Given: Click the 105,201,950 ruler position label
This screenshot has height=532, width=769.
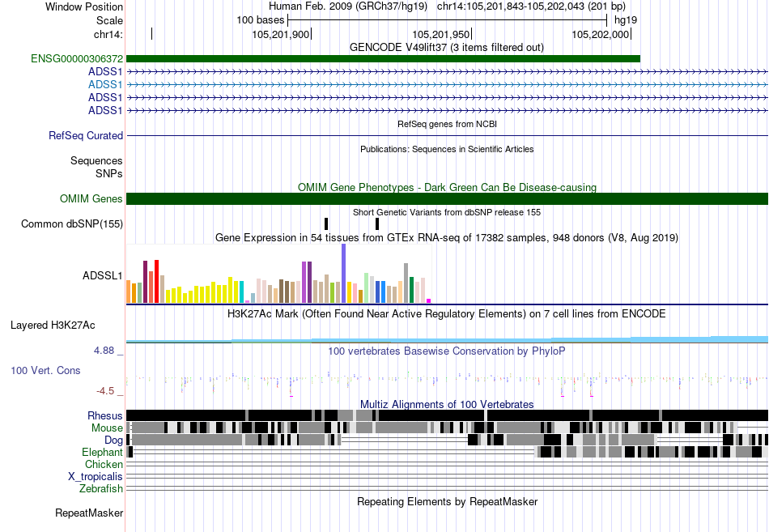Looking at the screenshot, I should point(441,34).
